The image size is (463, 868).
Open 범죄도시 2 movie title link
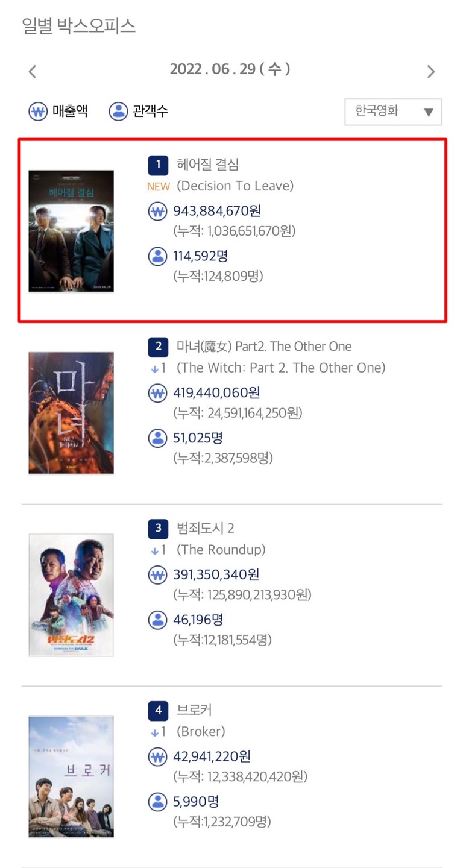point(206,529)
